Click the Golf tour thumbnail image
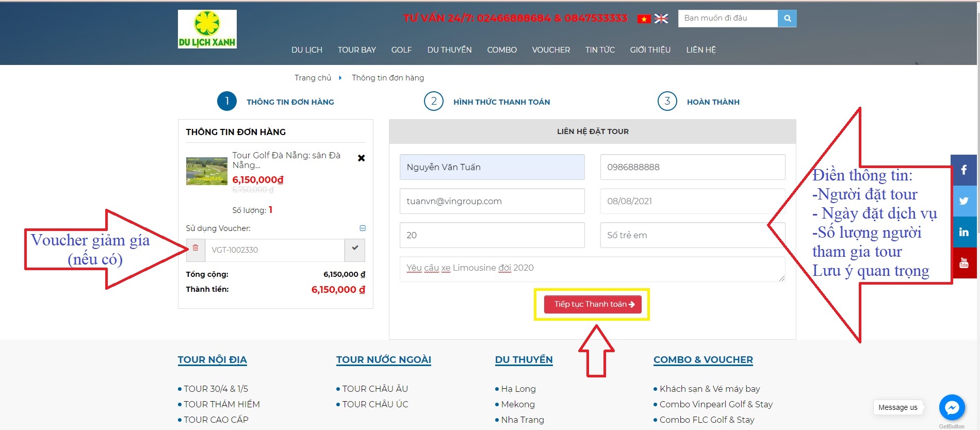This screenshot has width=980, height=430. click(206, 171)
